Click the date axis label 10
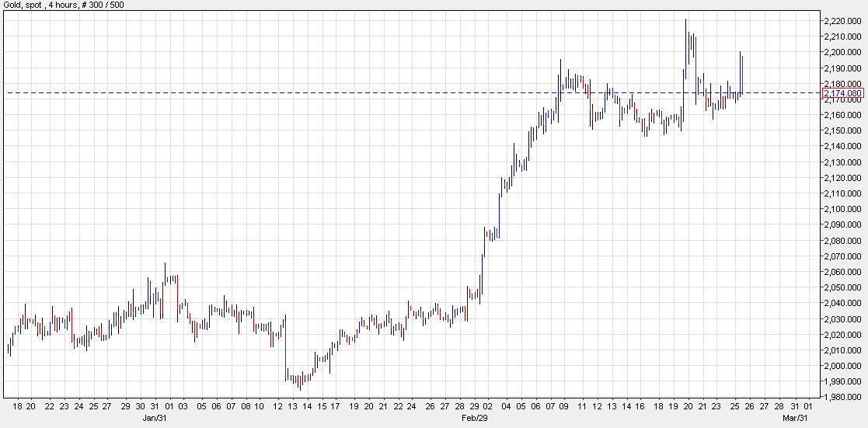The image size is (868, 428). pos(260,405)
